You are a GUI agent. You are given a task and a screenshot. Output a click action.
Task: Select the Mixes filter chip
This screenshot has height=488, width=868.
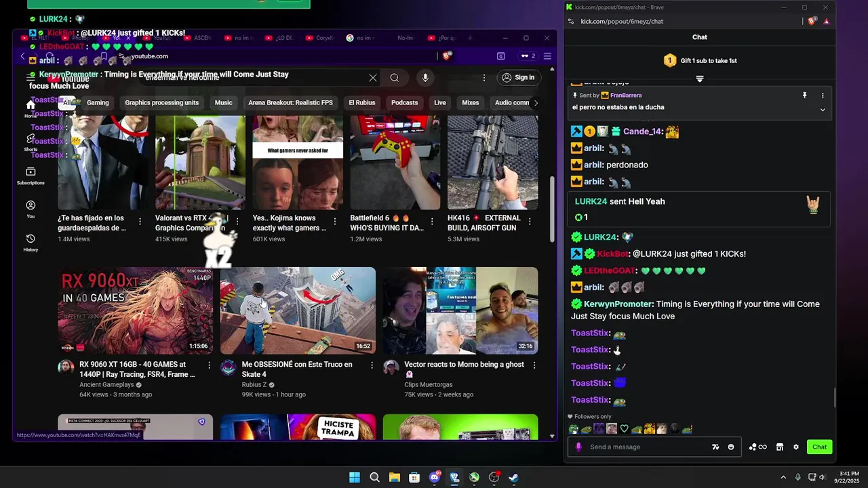click(x=470, y=102)
